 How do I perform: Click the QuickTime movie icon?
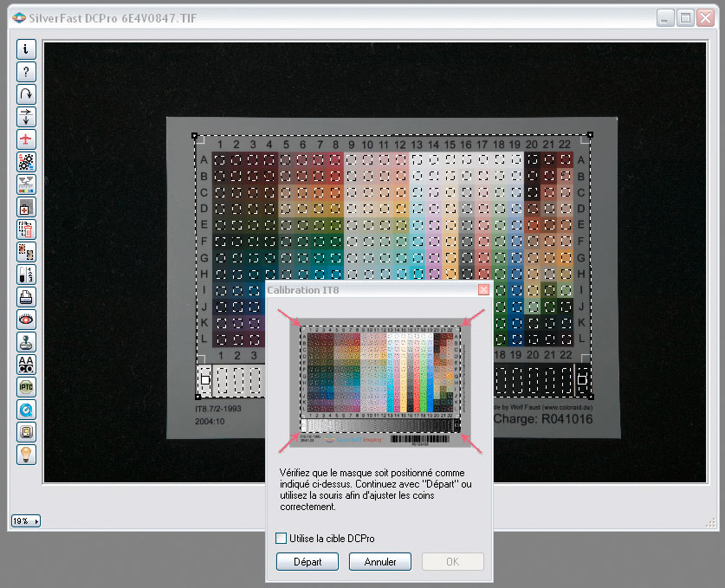point(26,410)
